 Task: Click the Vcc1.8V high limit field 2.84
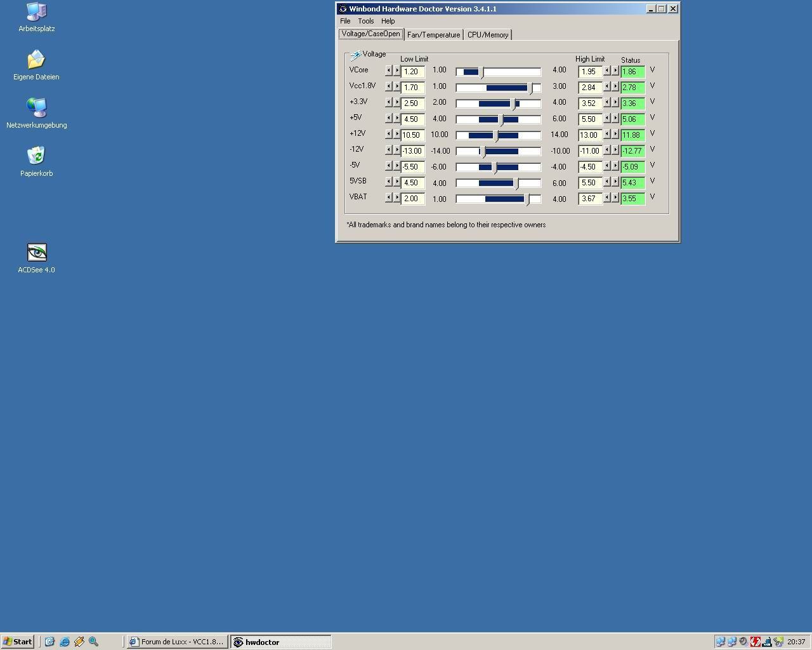[590, 88]
